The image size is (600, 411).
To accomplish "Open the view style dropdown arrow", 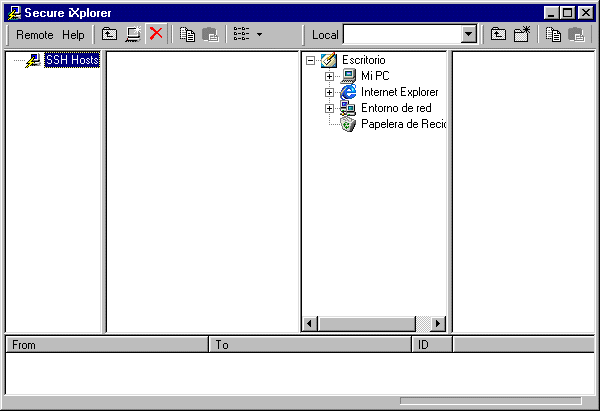I will 259,34.
